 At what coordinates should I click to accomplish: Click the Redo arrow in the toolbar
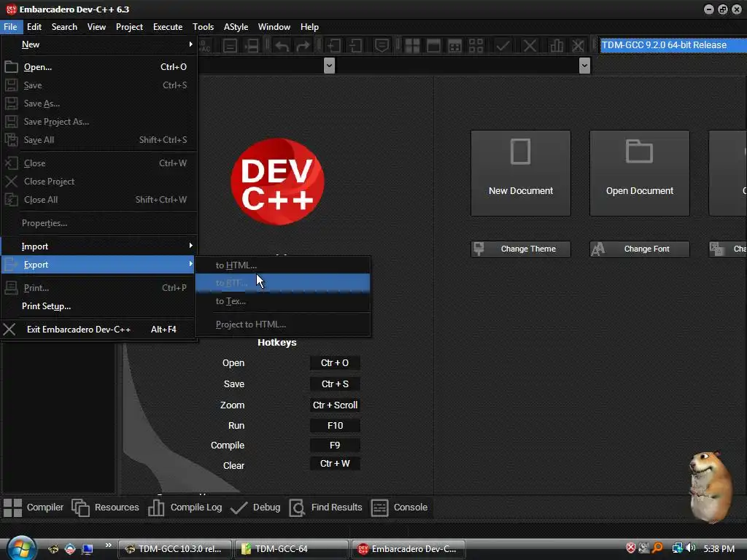point(303,46)
